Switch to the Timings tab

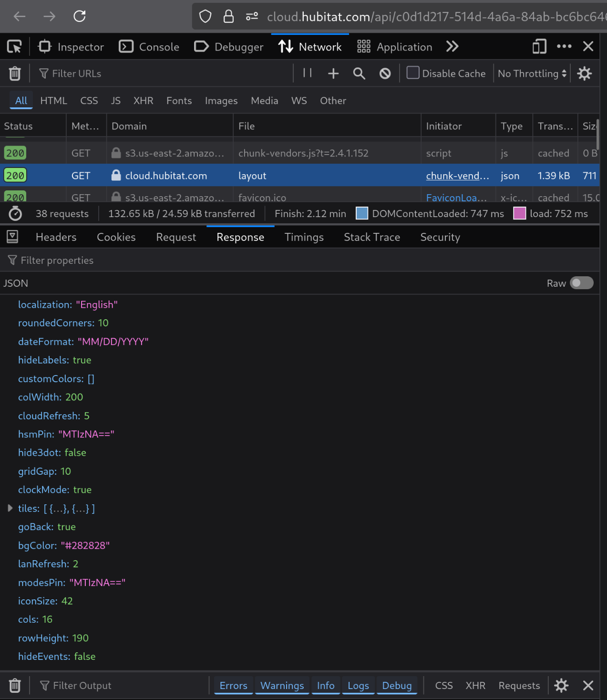(x=304, y=237)
